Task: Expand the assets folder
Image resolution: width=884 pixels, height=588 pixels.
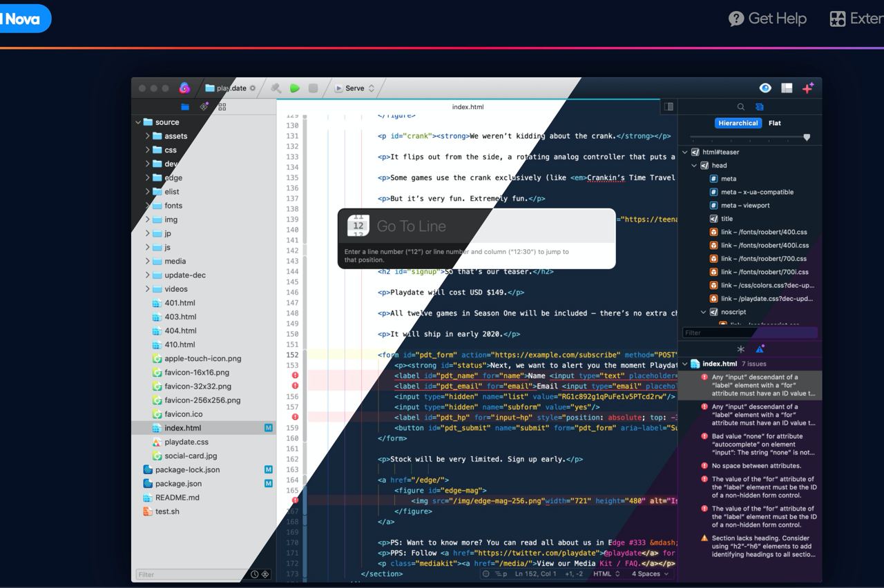Action: (148, 136)
